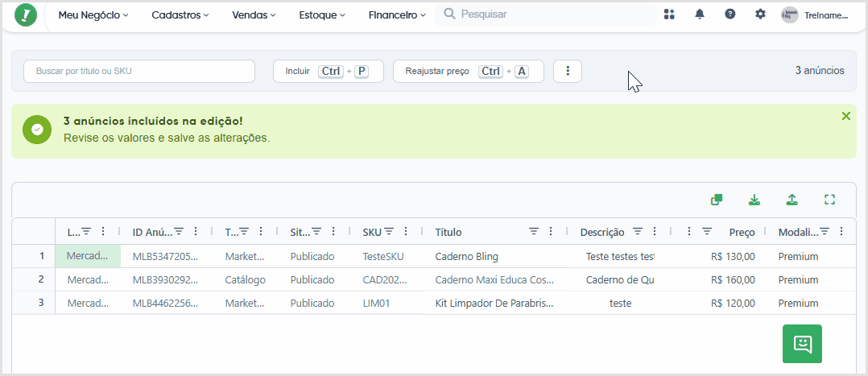Select the Kit Limpador De Parabris... cell
This screenshot has height=376, width=868.
point(495,303)
